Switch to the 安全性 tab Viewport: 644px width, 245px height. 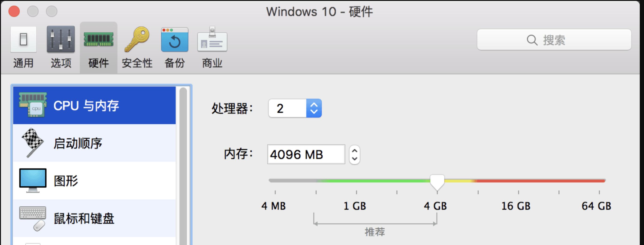pyautogui.click(x=137, y=63)
